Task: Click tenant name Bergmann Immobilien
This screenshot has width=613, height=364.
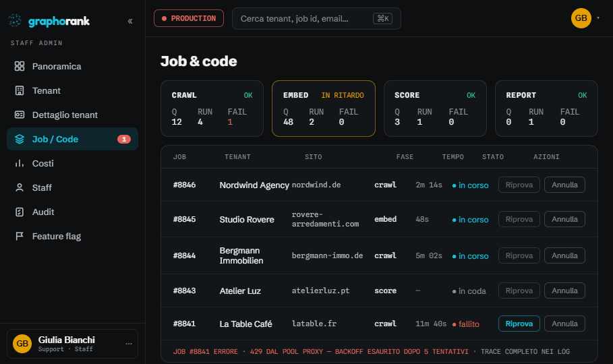Action: click(x=241, y=255)
